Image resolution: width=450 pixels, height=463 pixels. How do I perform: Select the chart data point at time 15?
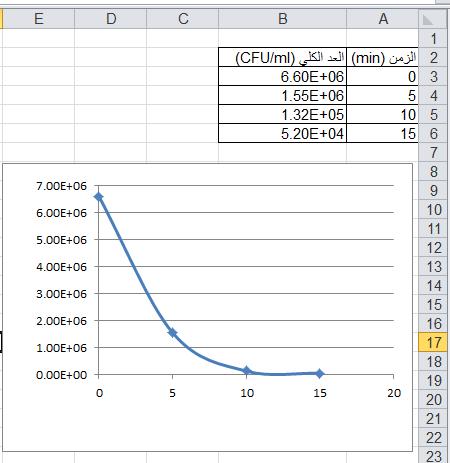(x=319, y=374)
